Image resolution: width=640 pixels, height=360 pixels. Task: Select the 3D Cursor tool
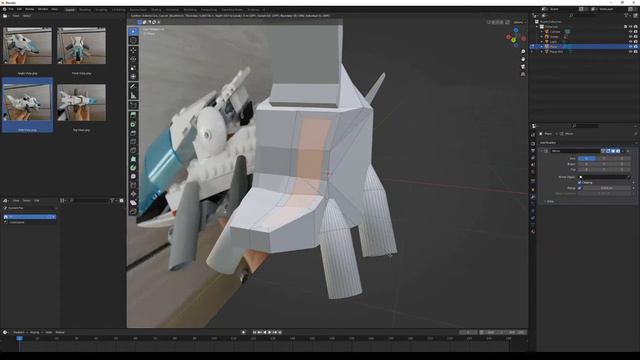point(133,40)
